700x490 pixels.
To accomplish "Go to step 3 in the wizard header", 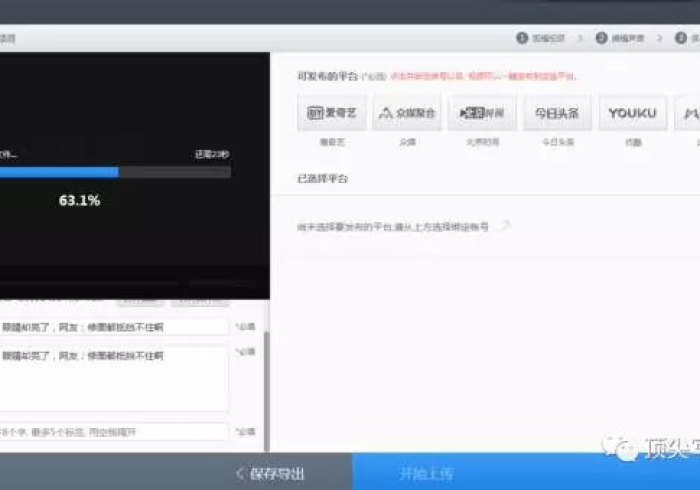I will pos(687,38).
